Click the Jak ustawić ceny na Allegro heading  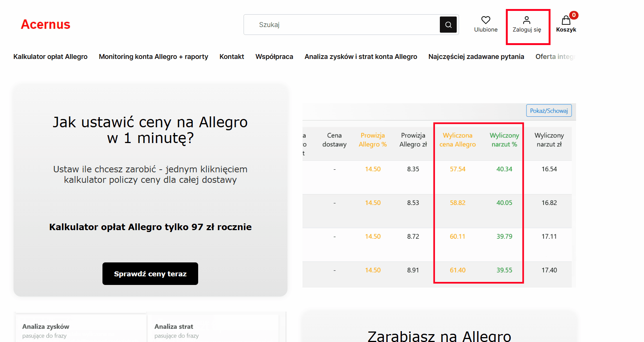point(150,130)
